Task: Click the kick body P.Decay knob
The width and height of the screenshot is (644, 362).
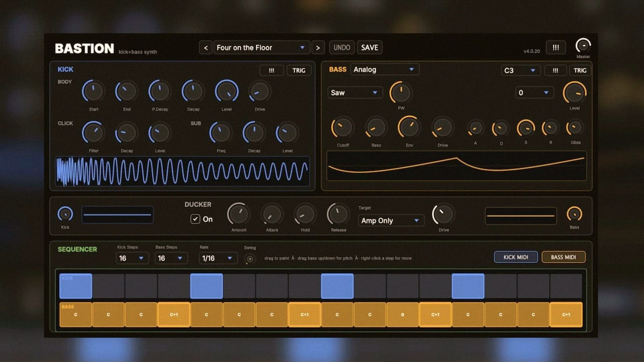Action: pyautogui.click(x=160, y=91)
